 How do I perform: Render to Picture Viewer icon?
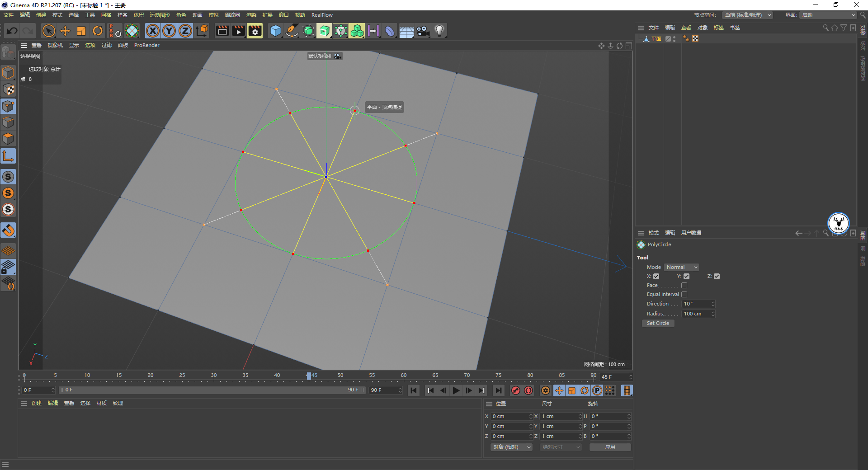tap(238, 31)
